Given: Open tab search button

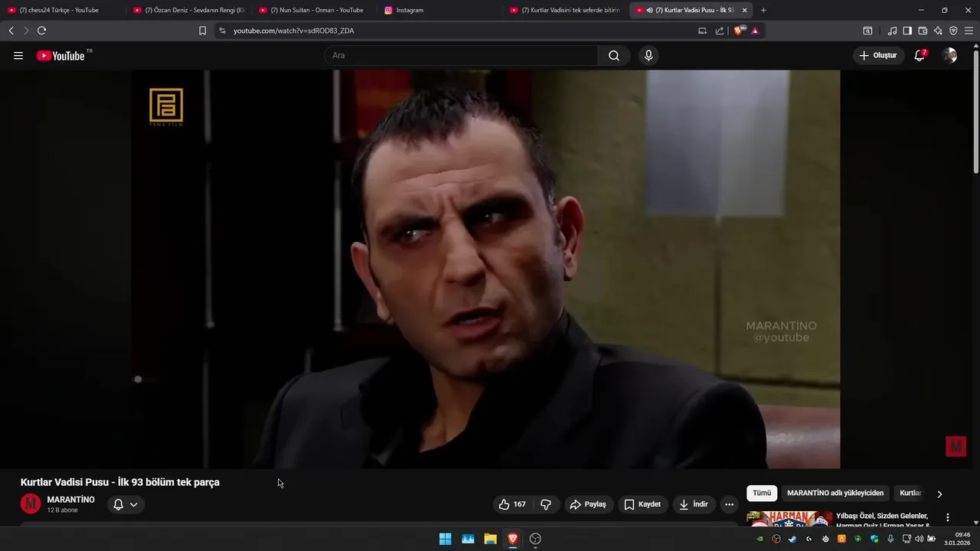Looking at the screenshot, I should tap(867, 31).
